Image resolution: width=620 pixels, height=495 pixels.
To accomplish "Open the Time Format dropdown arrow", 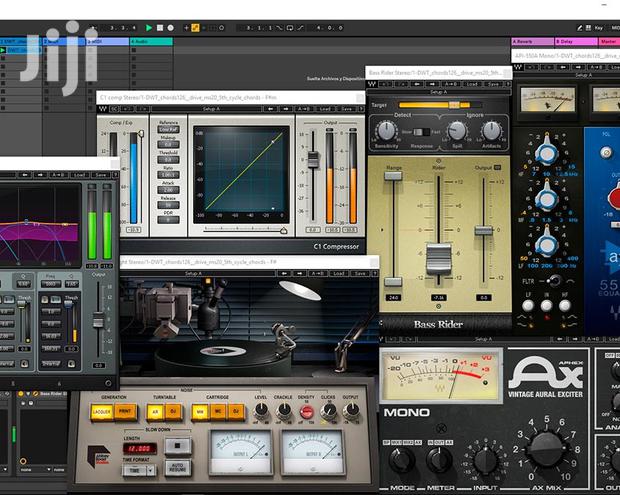I will point(150,470).
